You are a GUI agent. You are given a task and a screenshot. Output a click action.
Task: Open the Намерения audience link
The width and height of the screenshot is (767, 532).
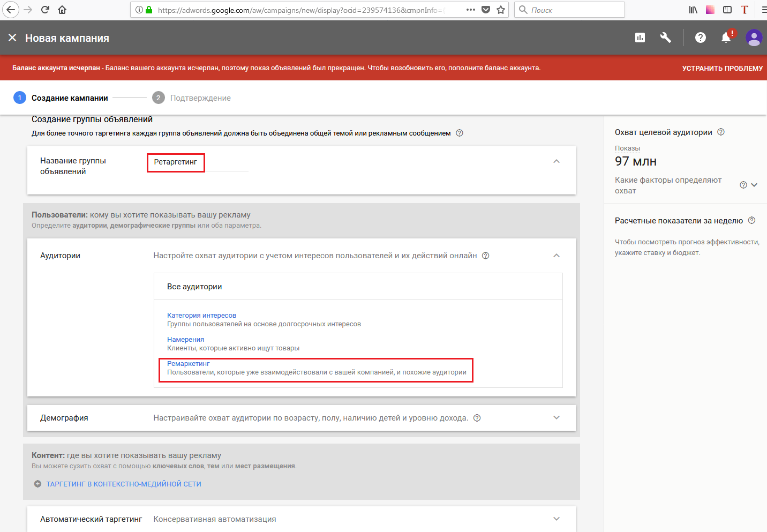[x=185, y=340]
